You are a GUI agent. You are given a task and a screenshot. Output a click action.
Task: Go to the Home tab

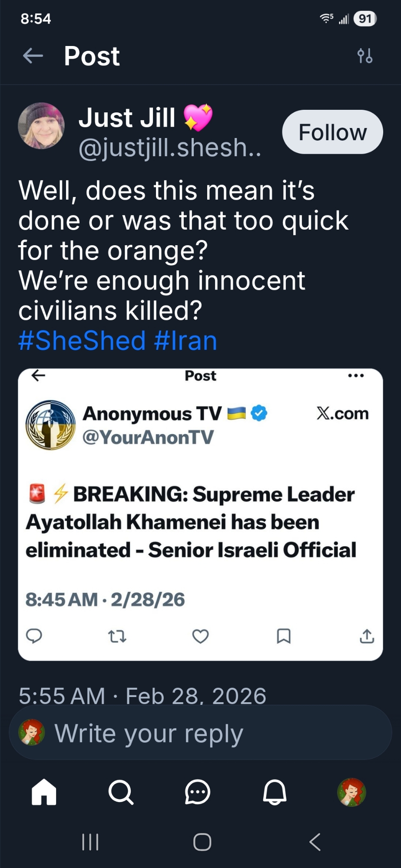point(44,792)
